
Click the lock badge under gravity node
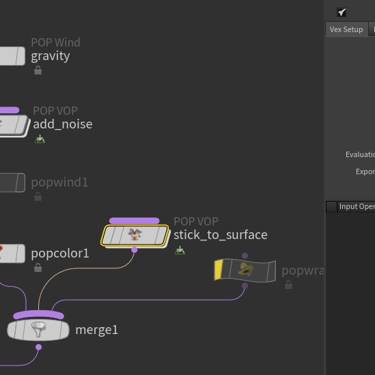[x=38, y=70]
